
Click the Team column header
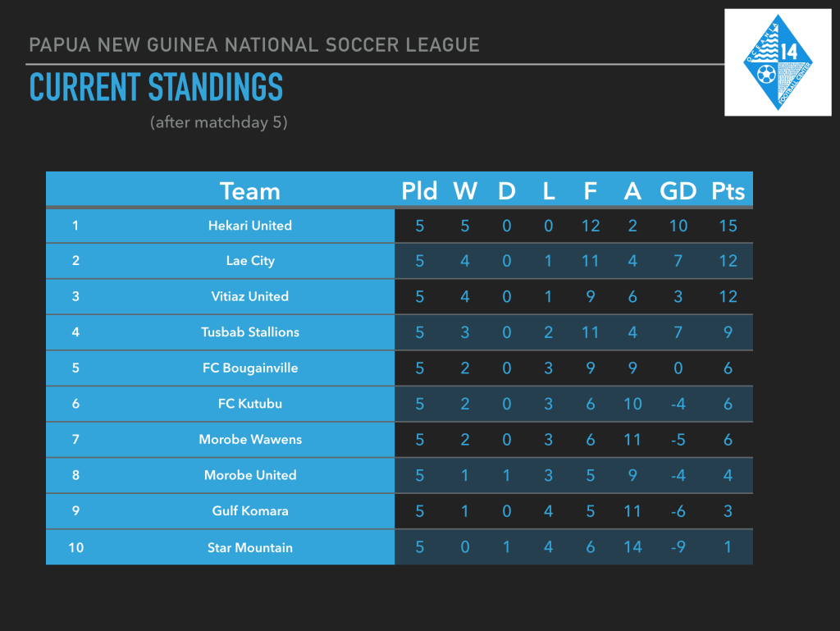249,191
